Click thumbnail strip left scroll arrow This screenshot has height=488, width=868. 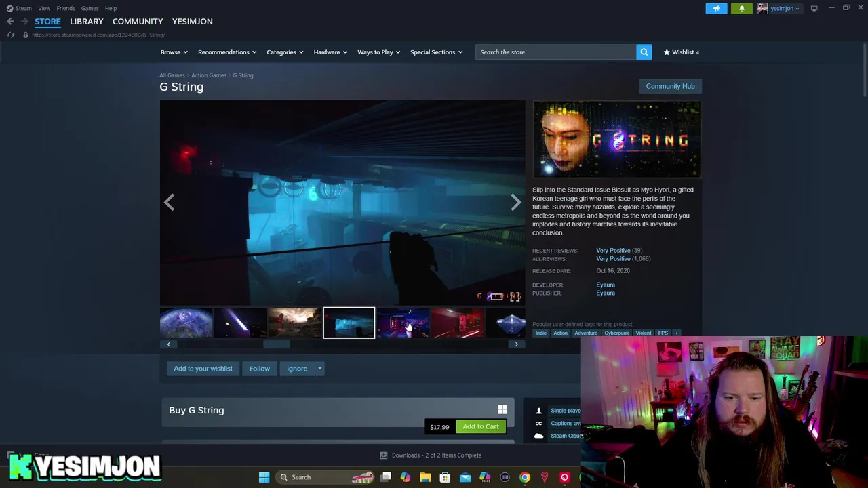169,344
